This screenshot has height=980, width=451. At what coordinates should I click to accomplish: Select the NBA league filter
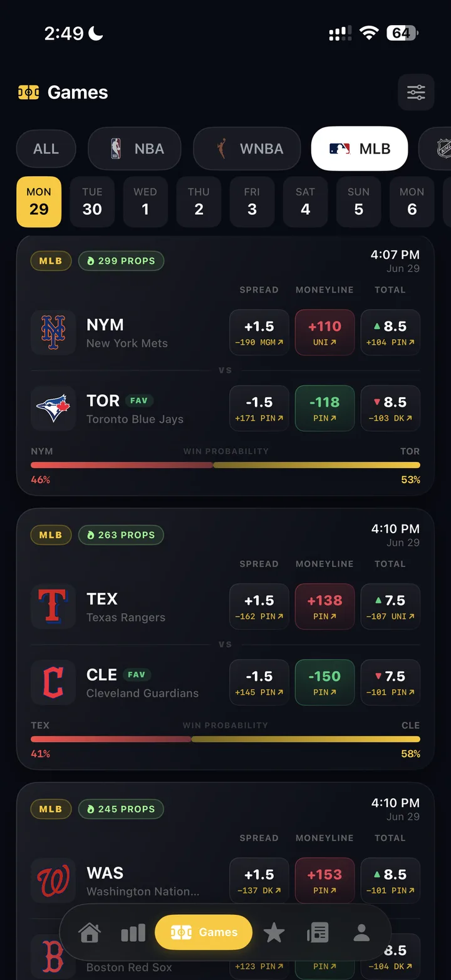tap(135, 149)
